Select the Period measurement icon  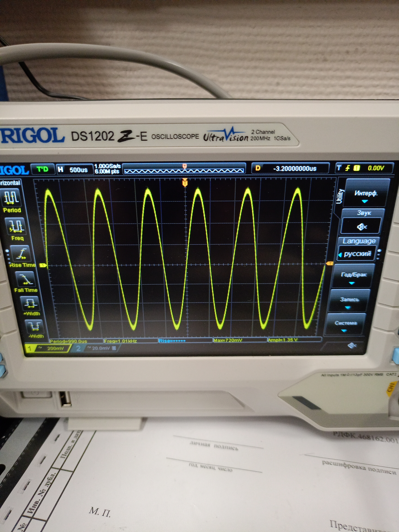[x=11, y=198]
